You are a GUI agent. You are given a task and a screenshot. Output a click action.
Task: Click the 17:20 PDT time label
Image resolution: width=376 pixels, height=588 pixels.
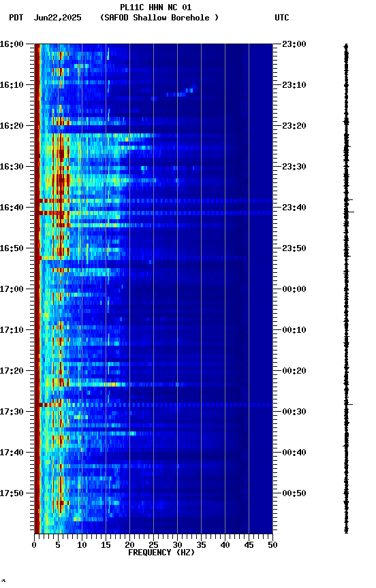[x=12, y=372]
